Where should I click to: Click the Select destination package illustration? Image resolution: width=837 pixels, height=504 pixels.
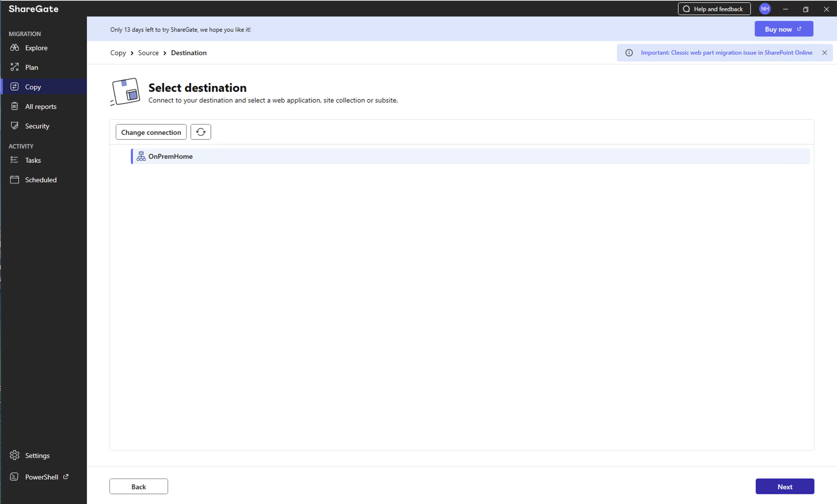125,92
